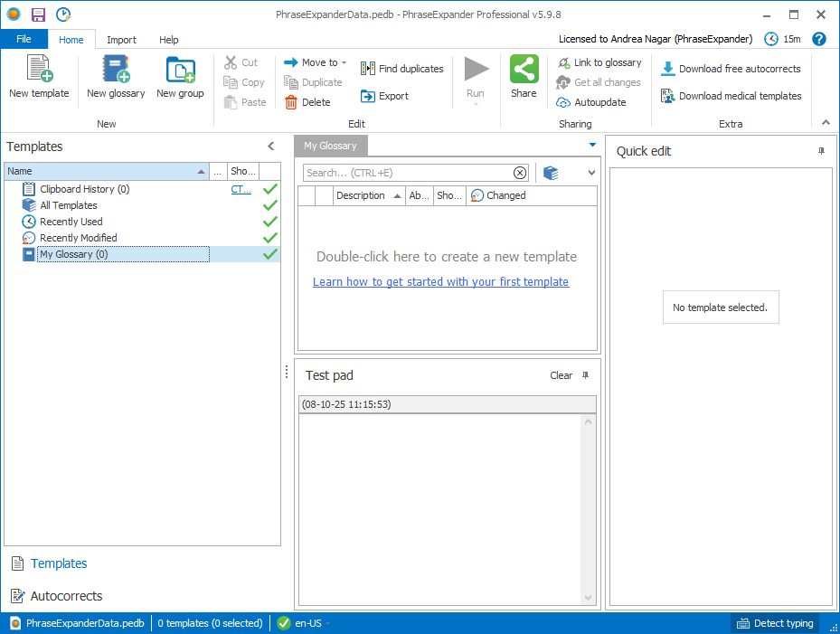Click Download medical templates

(x=731, y=96)
